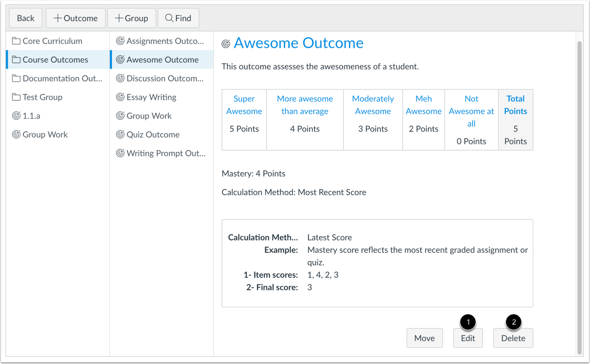Create a new Group
This screenshot has height=364, width=590.
coord(132,18)
